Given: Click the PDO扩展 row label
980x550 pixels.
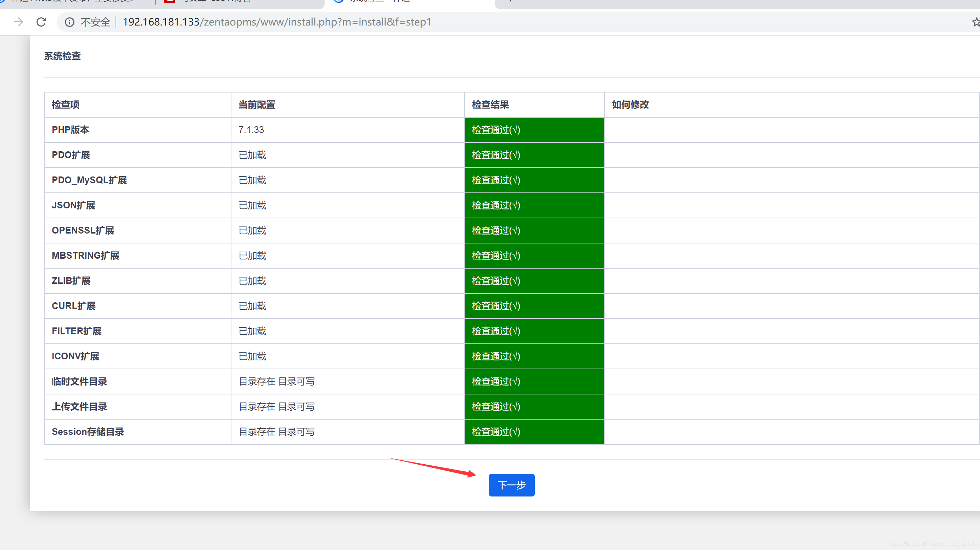Looking at the screenshot, I should pyautogui.click(x=71, y=155).
